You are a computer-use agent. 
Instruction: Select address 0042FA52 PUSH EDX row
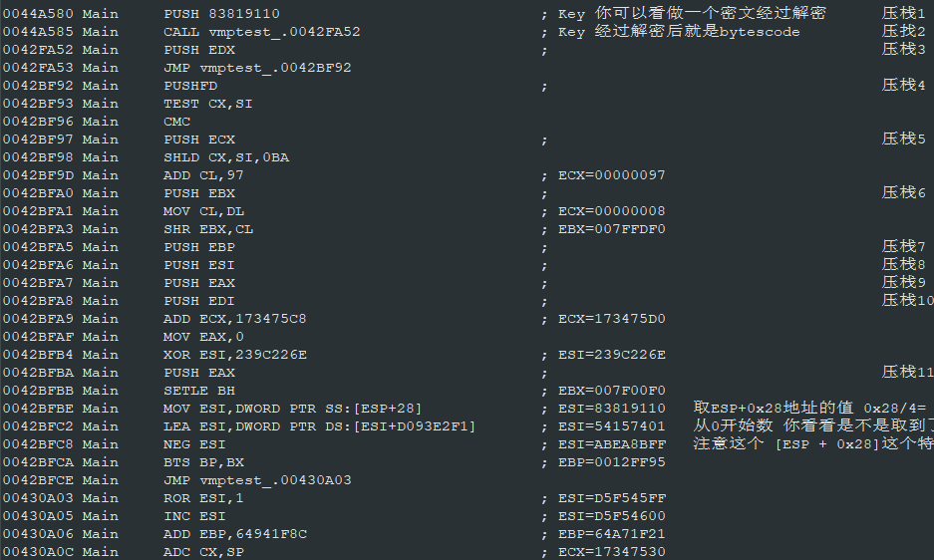(x=465, y=50)
